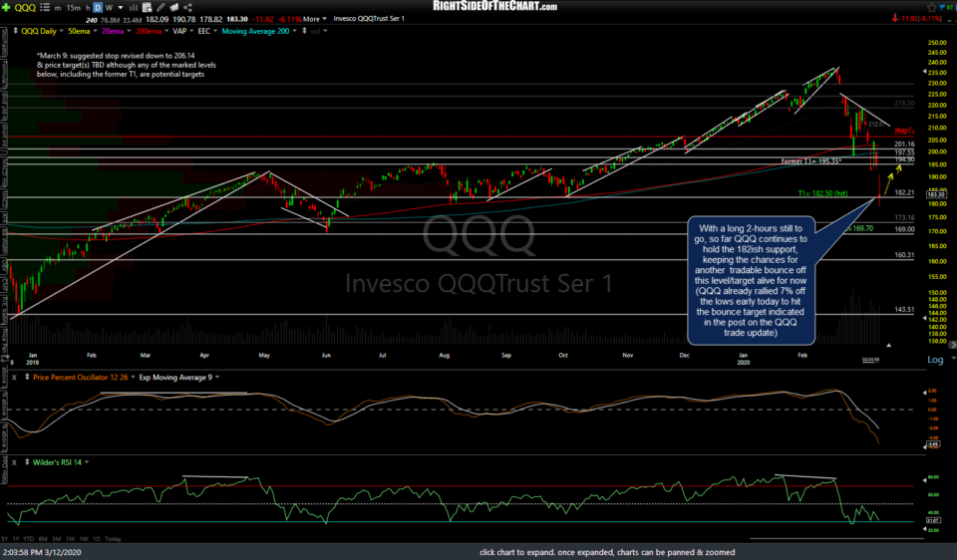The height and width of the screenshot is (560, 957).
Task: Click the red down-arrow change indicator
Action: (x=895, y=19)
